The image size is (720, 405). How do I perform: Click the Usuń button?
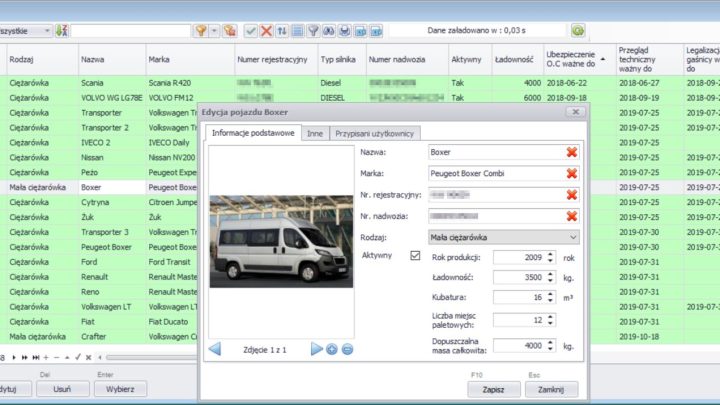click(62, 389)
